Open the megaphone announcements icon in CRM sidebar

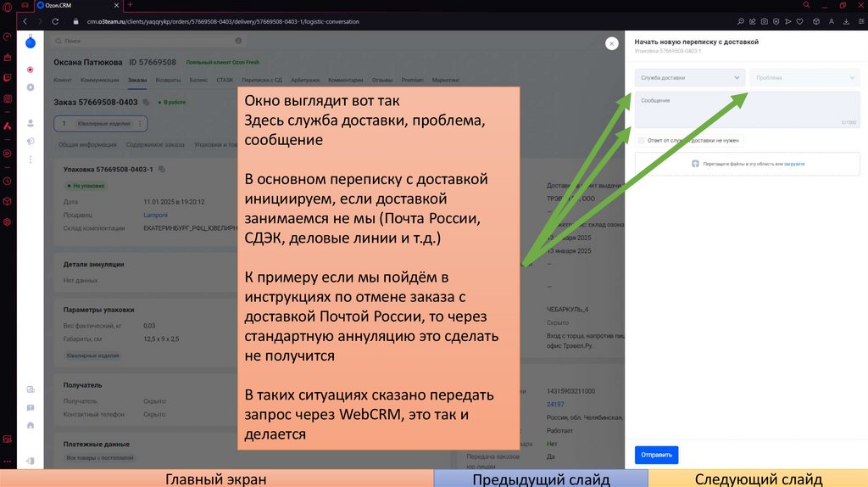tap(31, 142)
